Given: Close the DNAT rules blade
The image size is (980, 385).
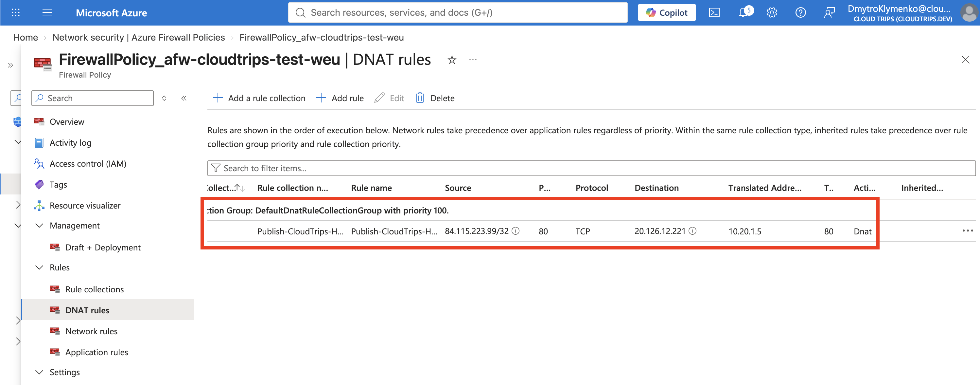Looking at the screenshot, I should (965, 60).
